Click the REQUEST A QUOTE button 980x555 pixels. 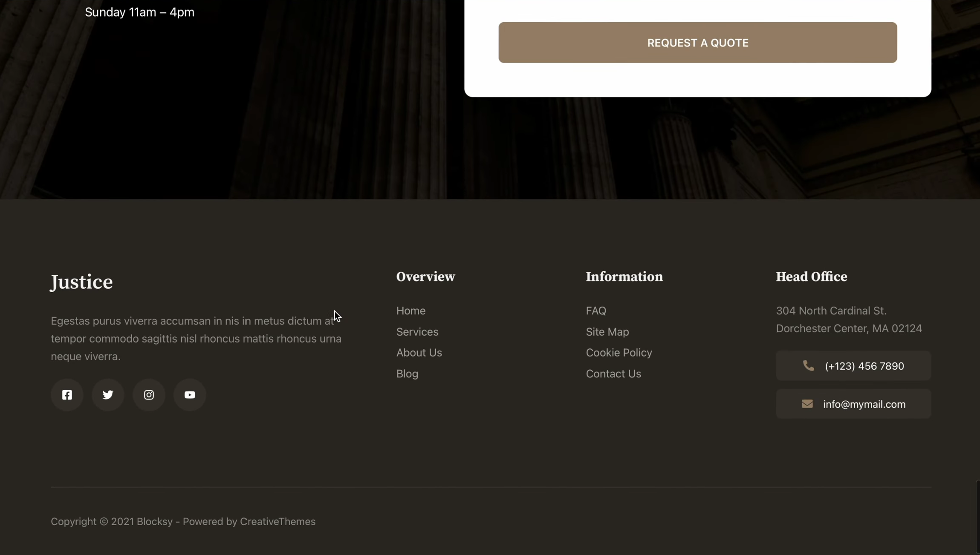[x=697, y=42]
